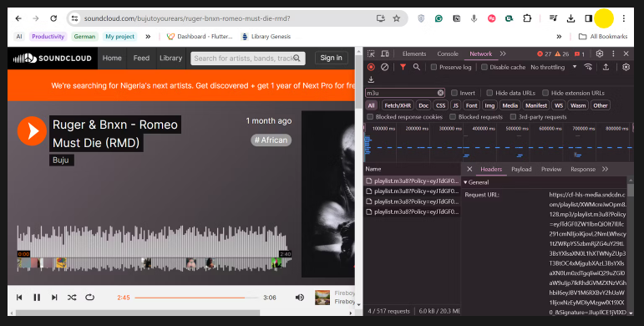Check Blocked requests

click(453, 117)
